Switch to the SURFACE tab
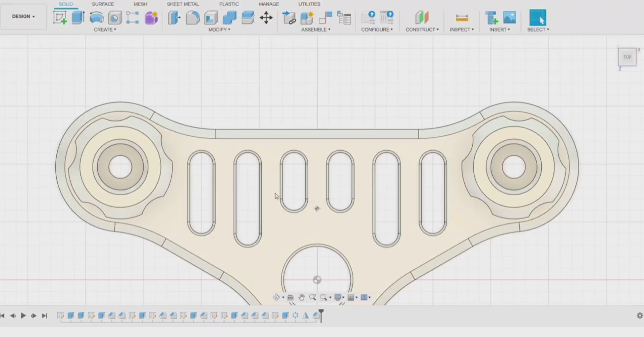644x337 pixels. 103,4
